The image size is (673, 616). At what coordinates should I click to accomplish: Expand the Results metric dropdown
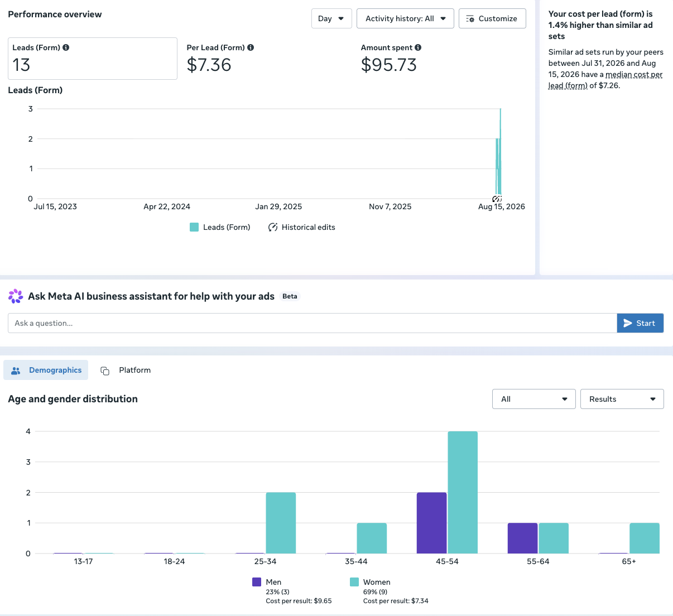622,399
